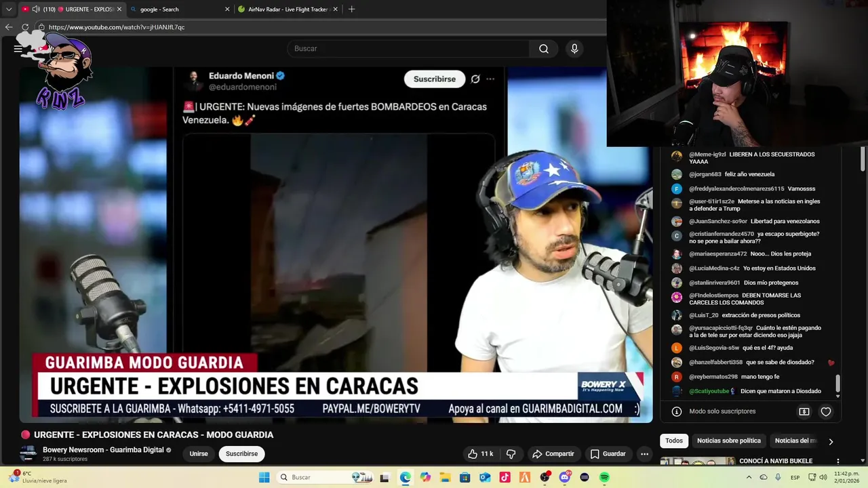
Task: Click the NAYIB BUKELE video thumbnail
Action: 698,461
